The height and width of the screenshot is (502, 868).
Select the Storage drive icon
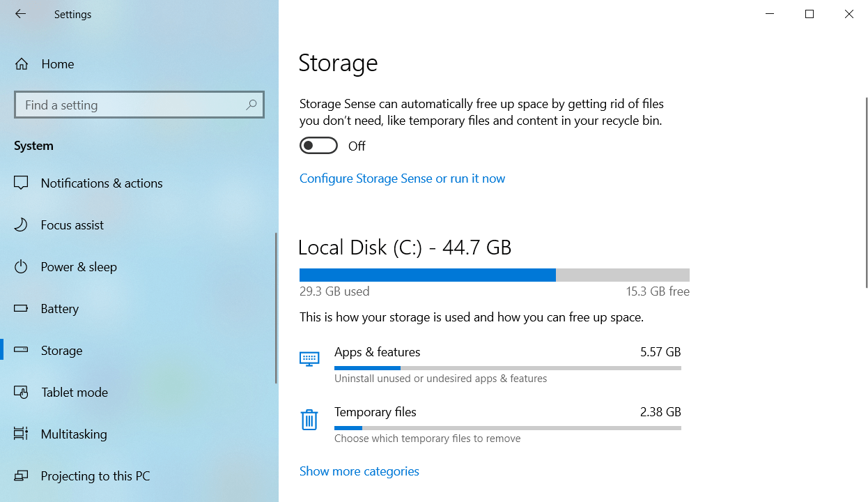click(x=22, y=350)
